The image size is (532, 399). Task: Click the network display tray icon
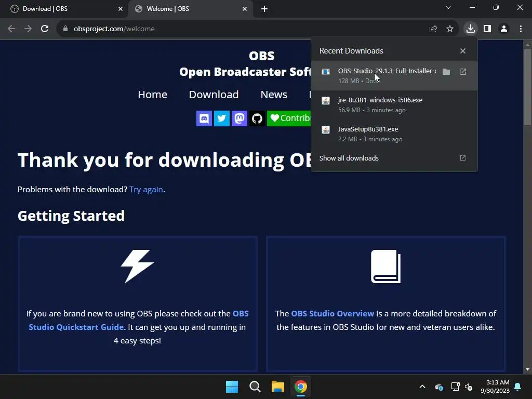tap(455, 387)
